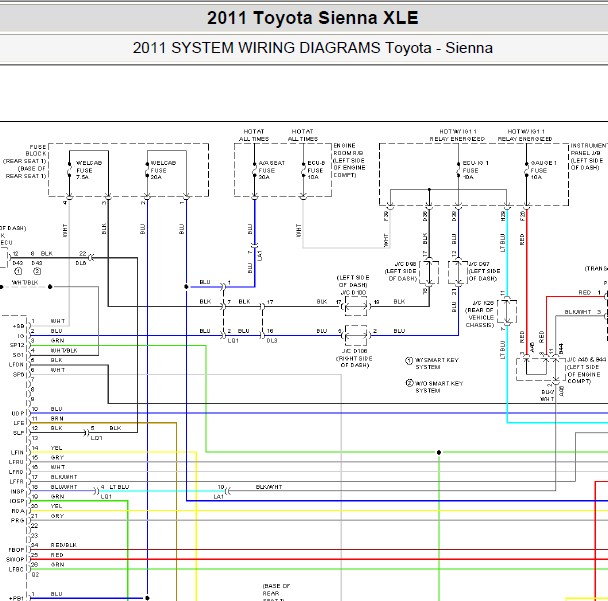Click the W/O SMART KEY SYSTEM note 2

(434, 387)
